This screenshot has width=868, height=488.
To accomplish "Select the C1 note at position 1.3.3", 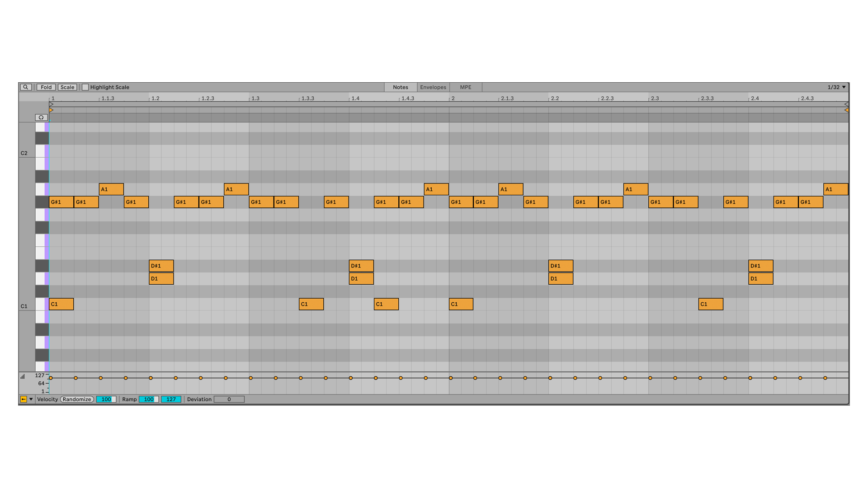I will coord(311,304).
